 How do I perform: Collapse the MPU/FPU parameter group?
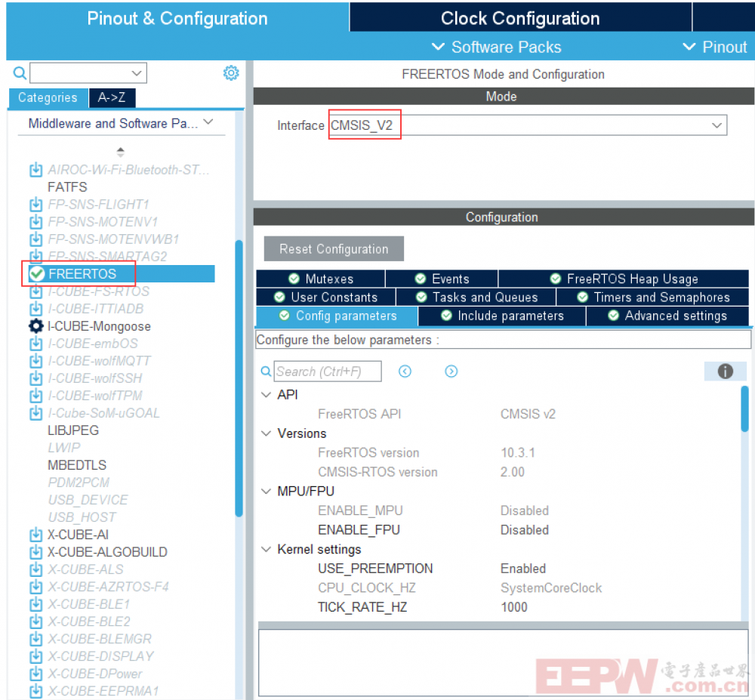tap(266, 491)
